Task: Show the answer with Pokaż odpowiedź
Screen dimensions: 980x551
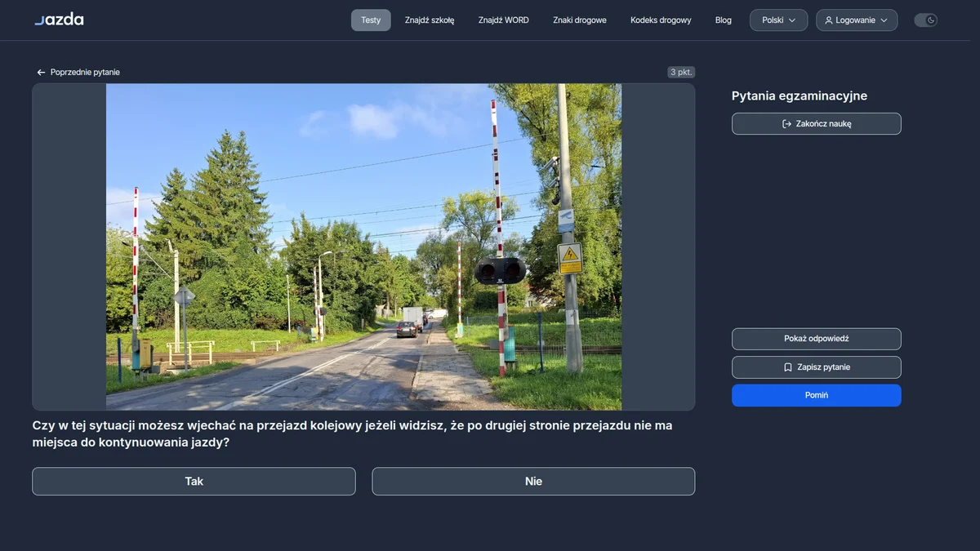Action: [x=817, y=339]
